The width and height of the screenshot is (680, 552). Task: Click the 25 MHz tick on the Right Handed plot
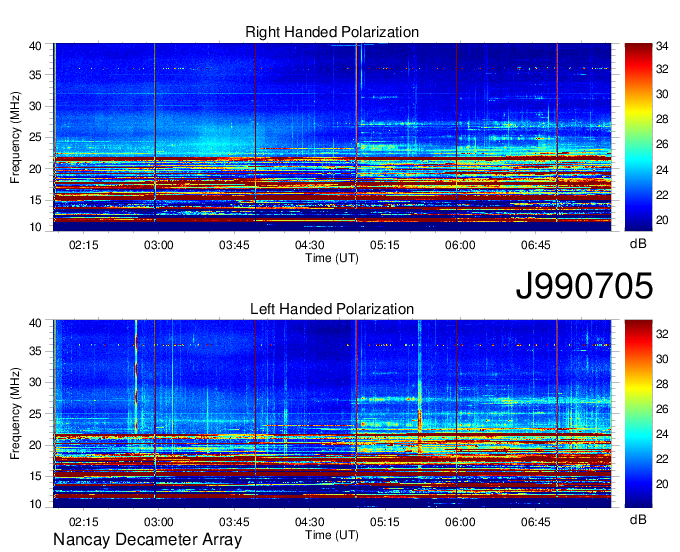[35, 137]
